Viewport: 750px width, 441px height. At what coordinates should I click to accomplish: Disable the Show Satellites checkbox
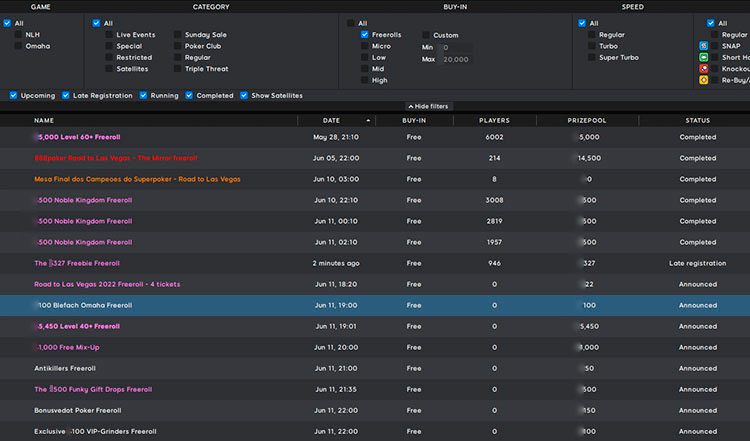(x=245, y=96)
